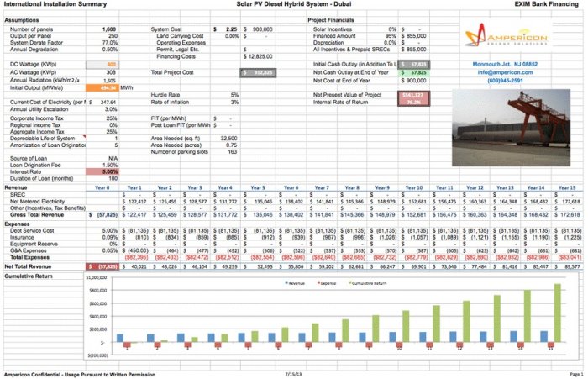The width and height of the screenshot is (588, 379).
Task: Select the Net Present Value result cell
Action: 413,95
